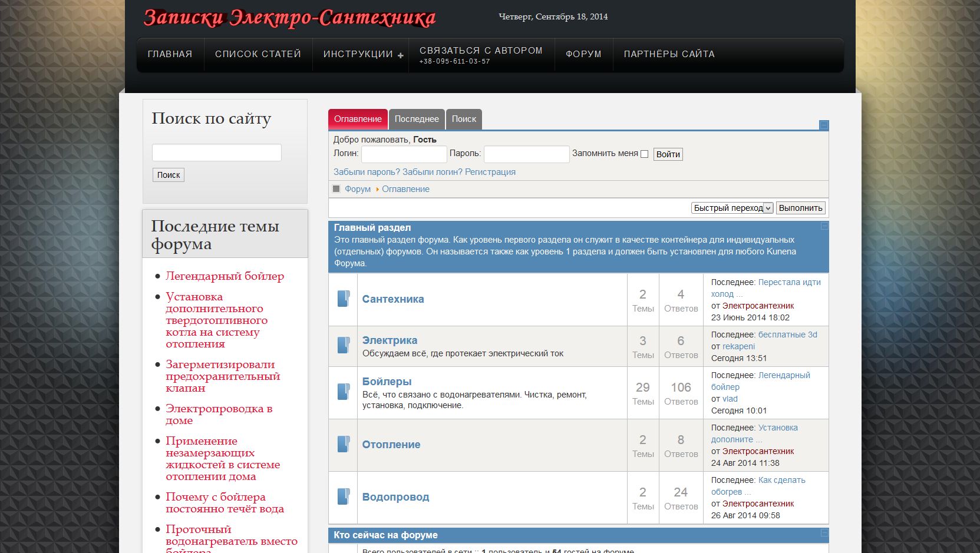Collapse the Главный раздел section
This screenshot has height=553, width=980.
[x=824, y=226]
